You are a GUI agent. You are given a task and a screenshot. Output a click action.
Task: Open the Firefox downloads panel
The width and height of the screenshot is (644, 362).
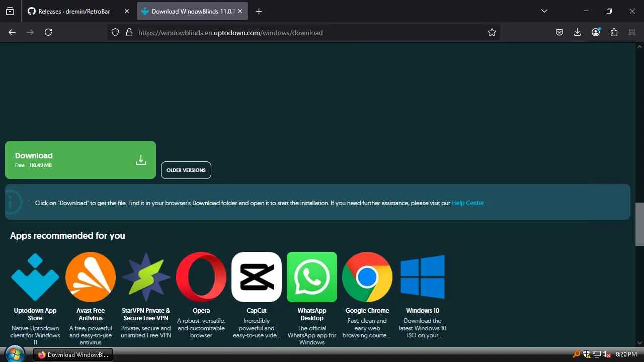[x=577, y=32]
